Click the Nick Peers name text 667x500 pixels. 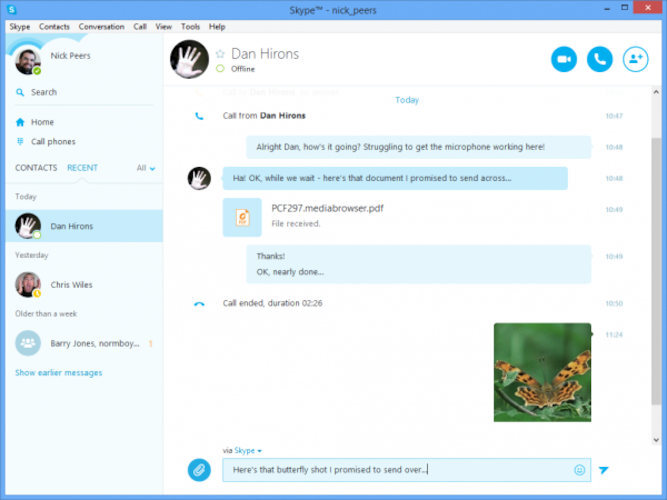click(70, 55)
